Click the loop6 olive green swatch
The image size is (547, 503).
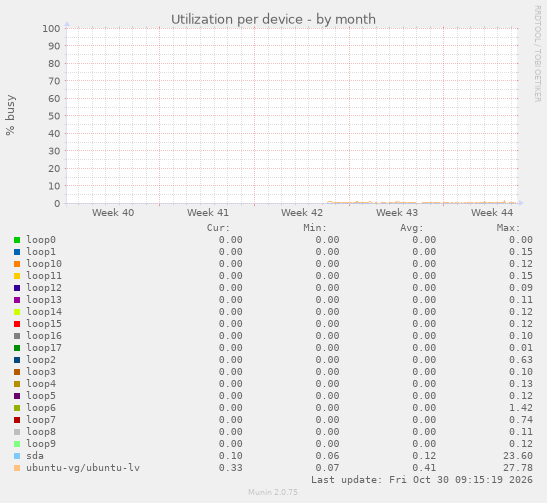[17, 408]
